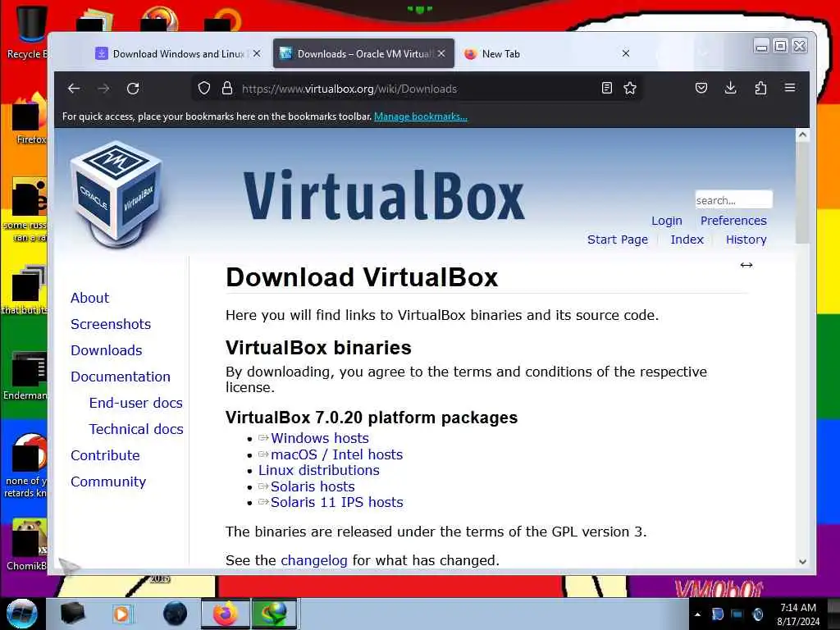
Task: Click Manage bookmarks link in toolbar
Action: click(x=421, y=116)
